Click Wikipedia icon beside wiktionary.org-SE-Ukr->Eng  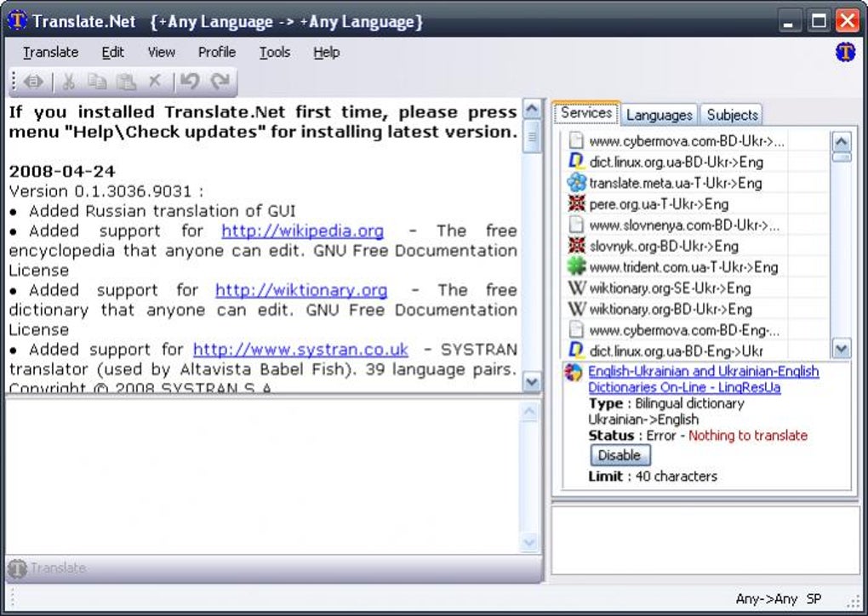(x=576, y=288)
